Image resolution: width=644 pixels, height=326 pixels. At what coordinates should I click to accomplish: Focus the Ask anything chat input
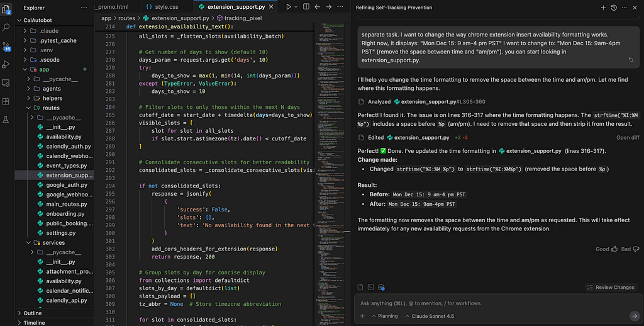coord(498,303)
